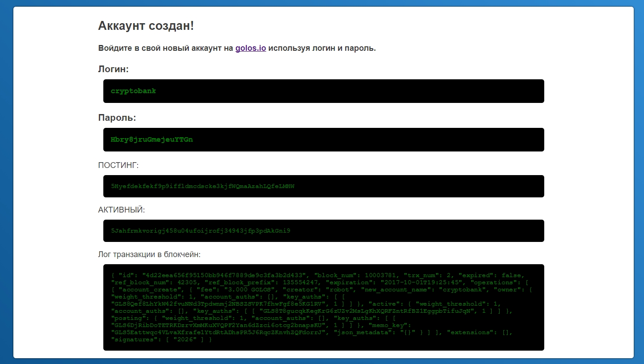This screenshot has height=364, width=644.
Task: Click the "Лог транзакции в блокчейн:" label
Action: point(149,254)
